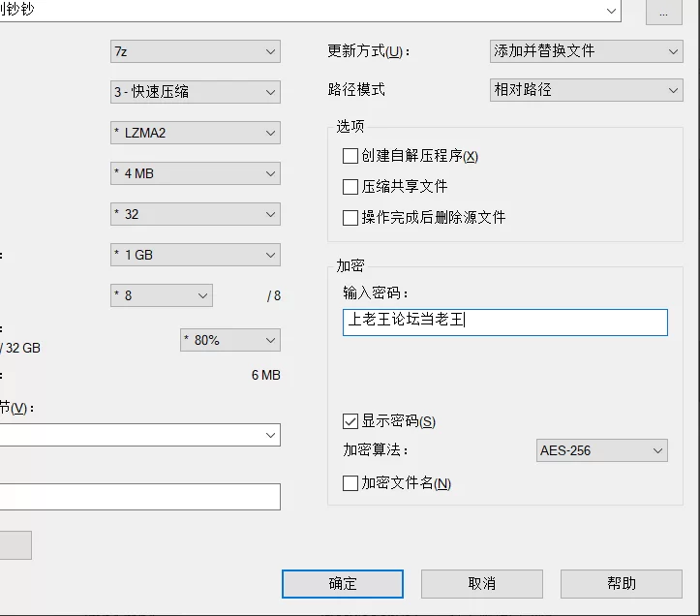
Task: Open the archive browse button labeled ...
Action: [x=664, y=12]
